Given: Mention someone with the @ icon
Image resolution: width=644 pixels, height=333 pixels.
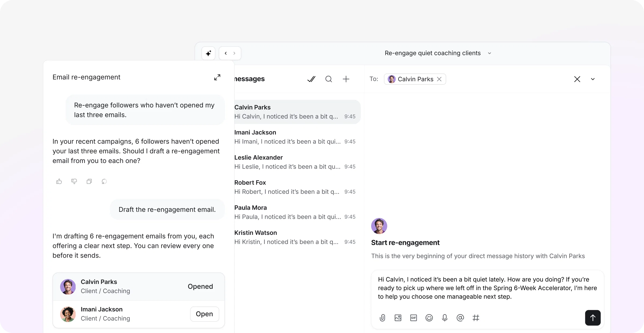Looking at the screenshot, I should (x=460, y=318).
